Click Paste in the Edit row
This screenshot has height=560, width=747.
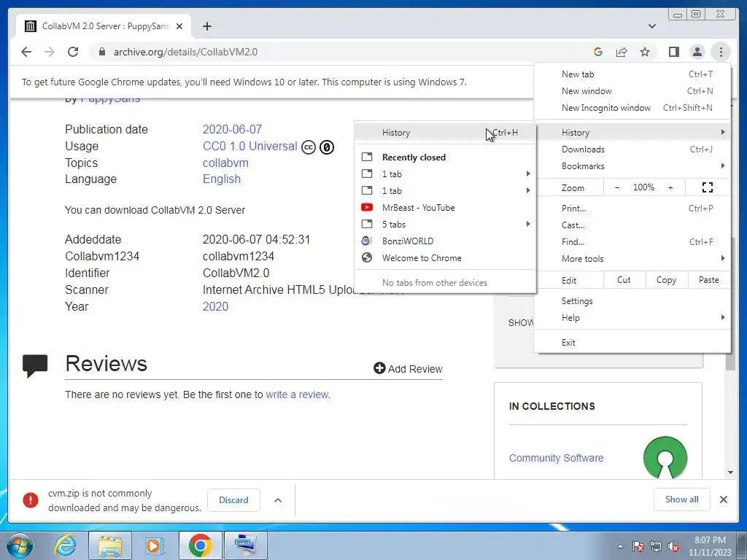coord(709,280)
